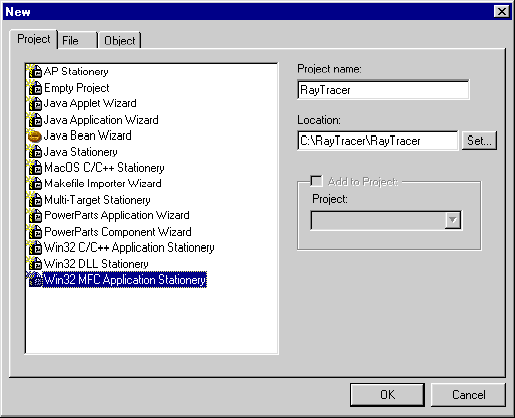Viewport: 515px width, 418px height.
Task: Click into the Location path field
Action: [378, 141]
